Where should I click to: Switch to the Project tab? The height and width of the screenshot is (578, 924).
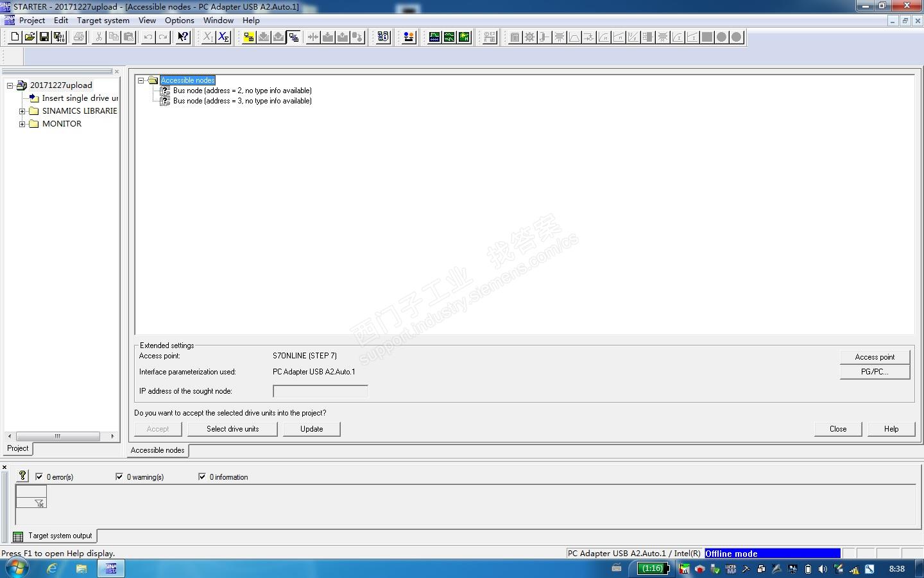click(x=18, y=448)
